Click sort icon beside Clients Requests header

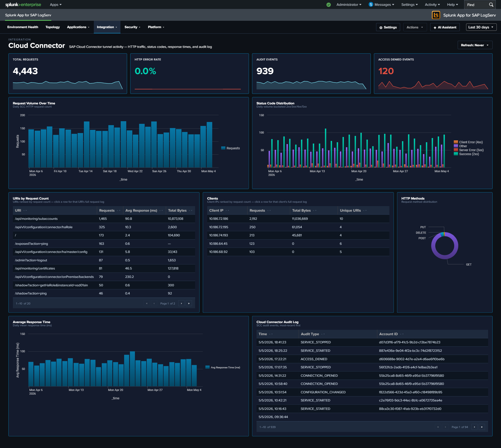click(x=269, y=211)
